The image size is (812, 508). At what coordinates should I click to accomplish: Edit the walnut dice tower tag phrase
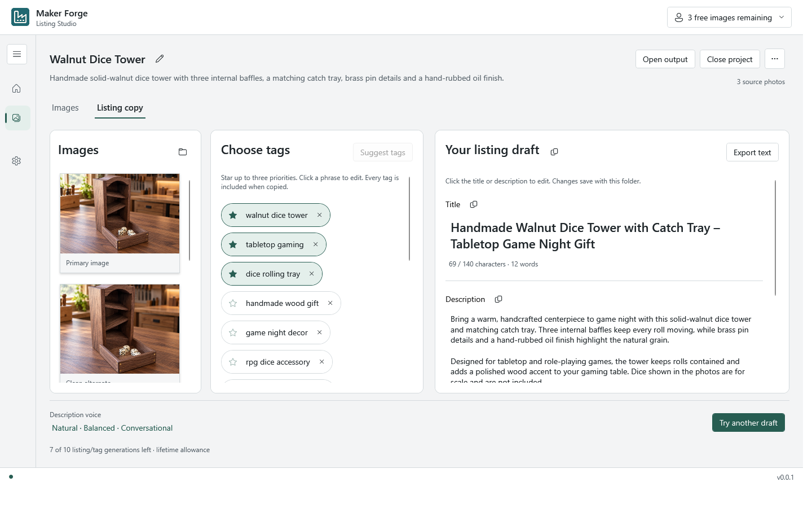click(277, 215)
